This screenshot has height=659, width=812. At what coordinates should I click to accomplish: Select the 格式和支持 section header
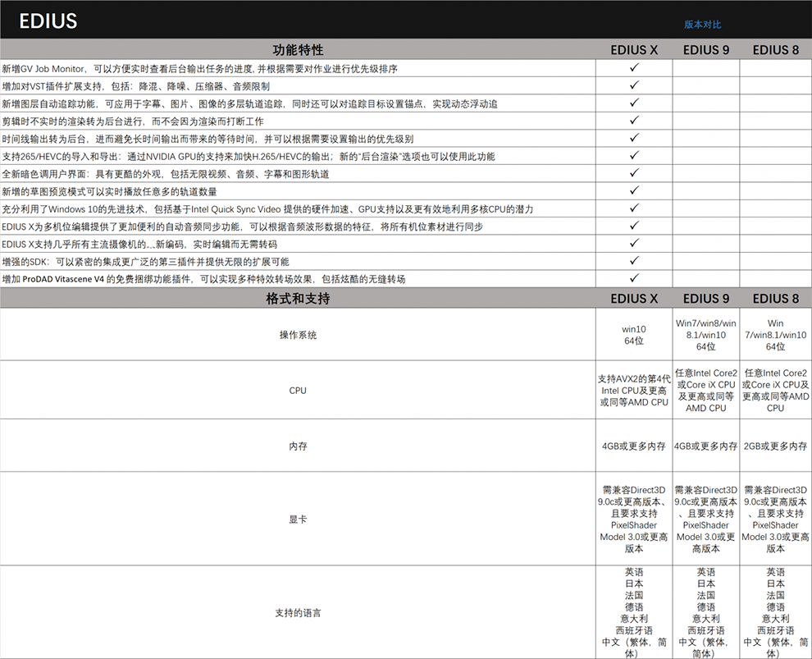pyautogui.click(x=298, y=299)
